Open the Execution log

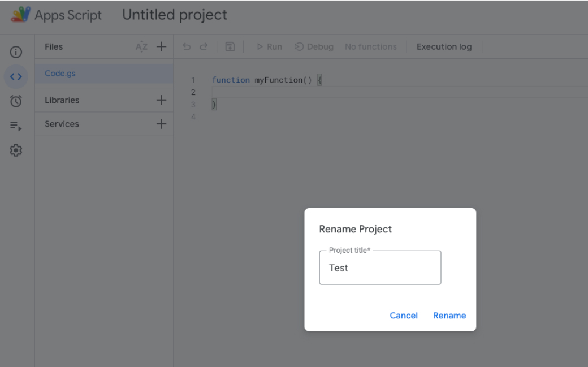(444, 46)
